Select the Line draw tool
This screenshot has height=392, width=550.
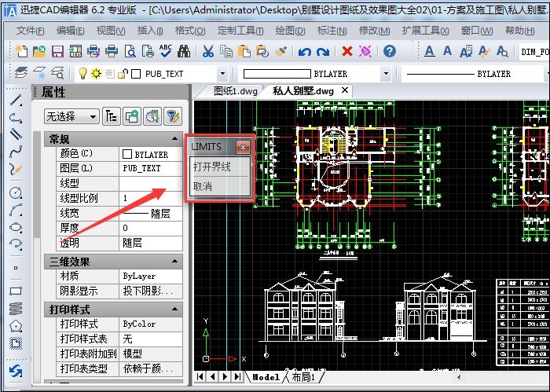coord(15,101)
